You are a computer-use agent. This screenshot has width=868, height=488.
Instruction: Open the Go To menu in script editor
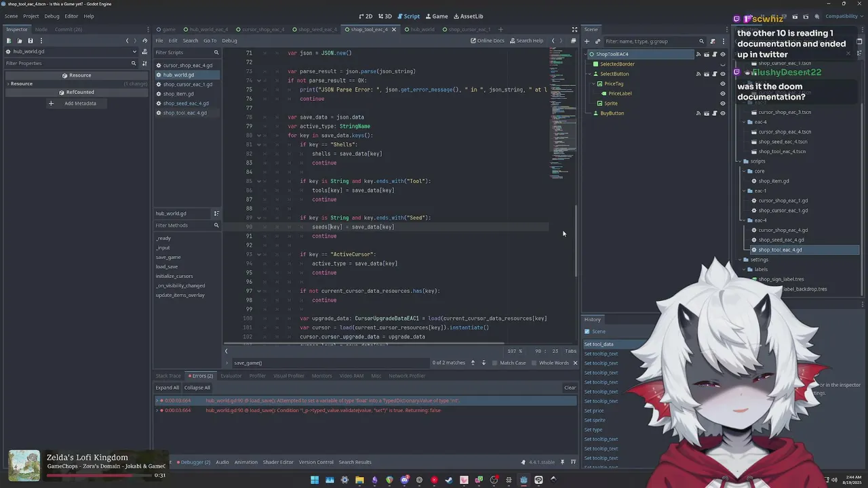pyautogui.click(x=210, y=41)
